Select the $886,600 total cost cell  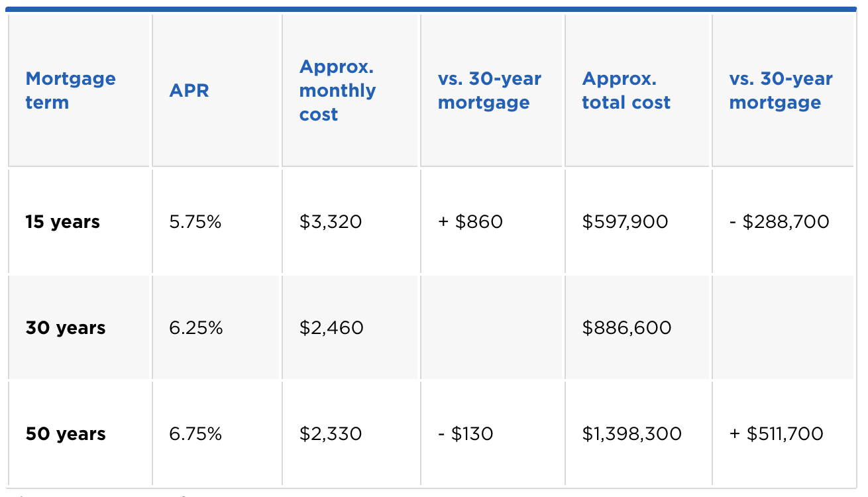click(x=626, y=328)
